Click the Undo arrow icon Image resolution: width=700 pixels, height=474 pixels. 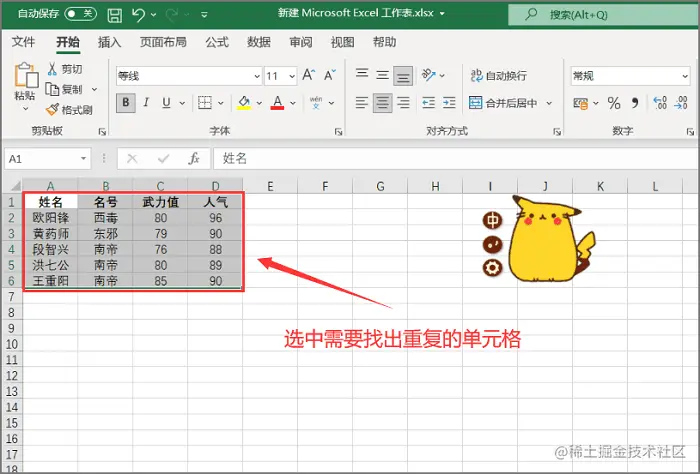[x=138, y=15]
